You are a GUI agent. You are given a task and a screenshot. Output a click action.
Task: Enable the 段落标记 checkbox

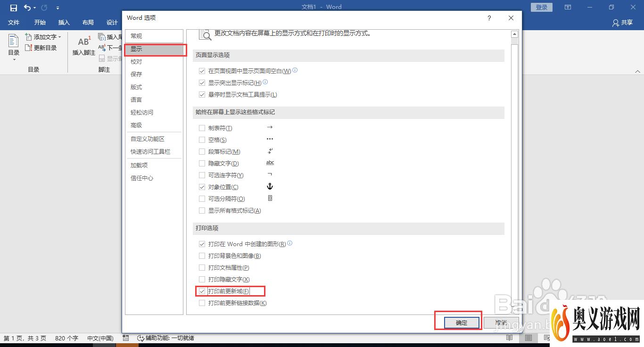point(202,151)
